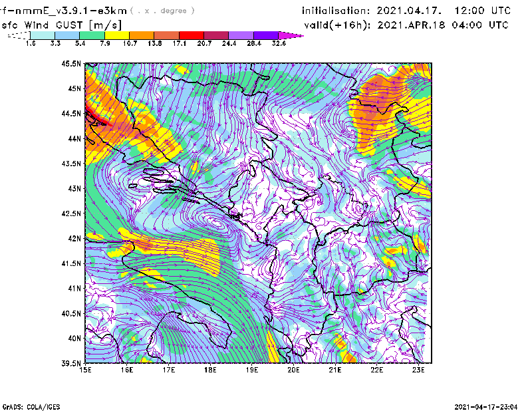This screenshot has width=532, height=411.
Task: Click the '23E' longitude label
Action: [418, 370]
